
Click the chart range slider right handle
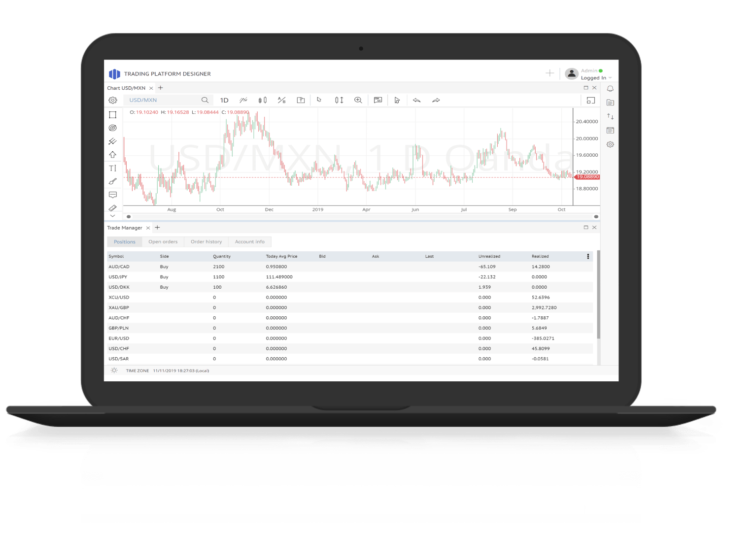[596, 217]
